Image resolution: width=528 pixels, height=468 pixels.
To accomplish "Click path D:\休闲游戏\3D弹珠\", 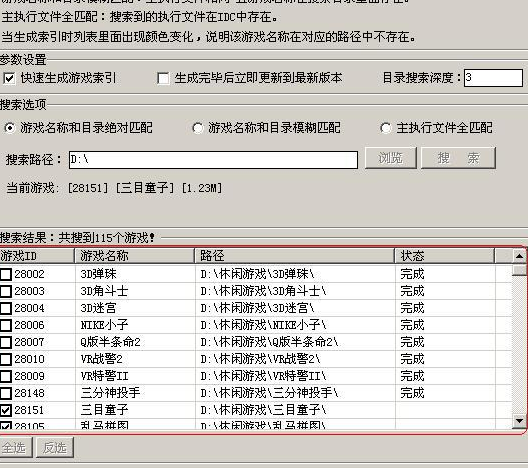I will pyautogui.click(x=257, y=274).
